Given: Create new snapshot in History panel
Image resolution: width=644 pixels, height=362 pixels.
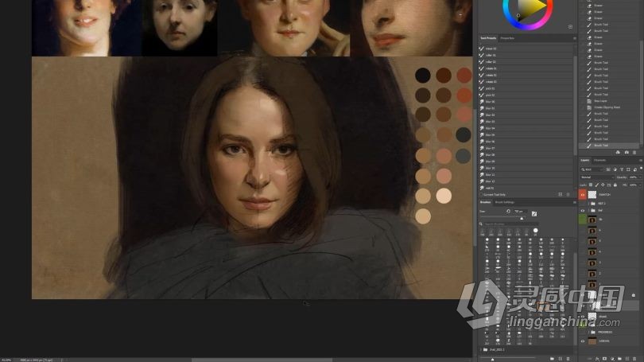Looking at the screenshot, I should click(627, 152).
